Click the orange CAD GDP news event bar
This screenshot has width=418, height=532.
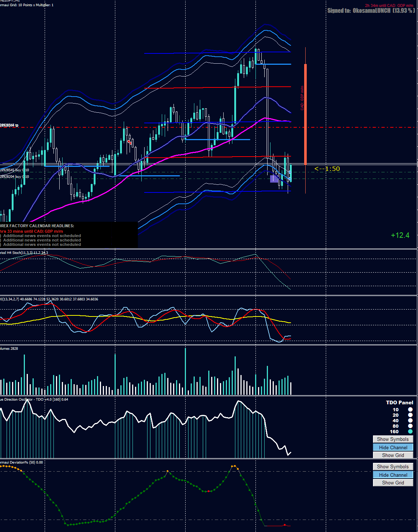pos(305,114)
